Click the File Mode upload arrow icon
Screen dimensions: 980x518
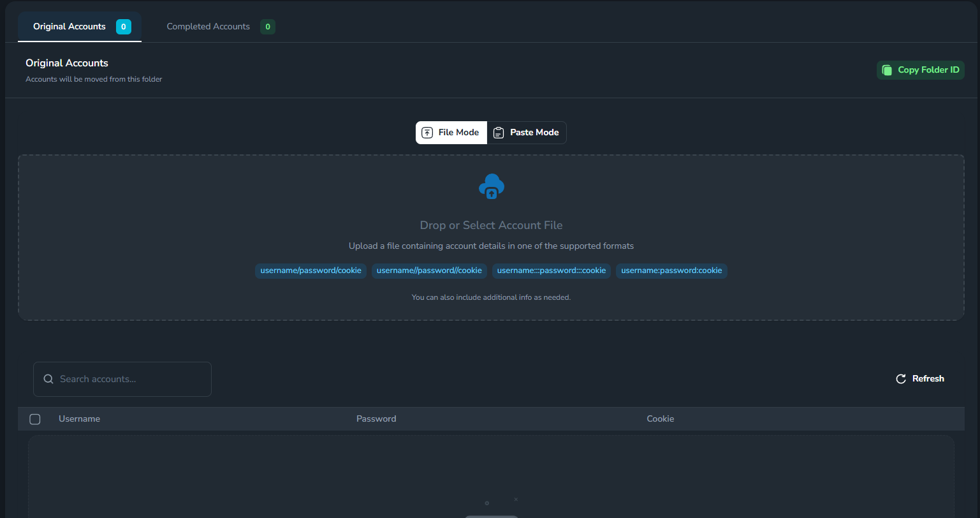427,133
